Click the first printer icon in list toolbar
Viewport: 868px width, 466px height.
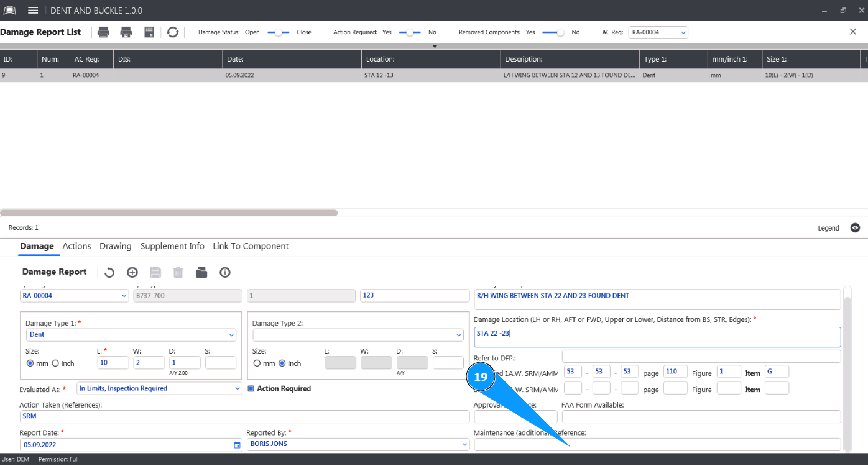pyautogui.click(x=103, y=32)
